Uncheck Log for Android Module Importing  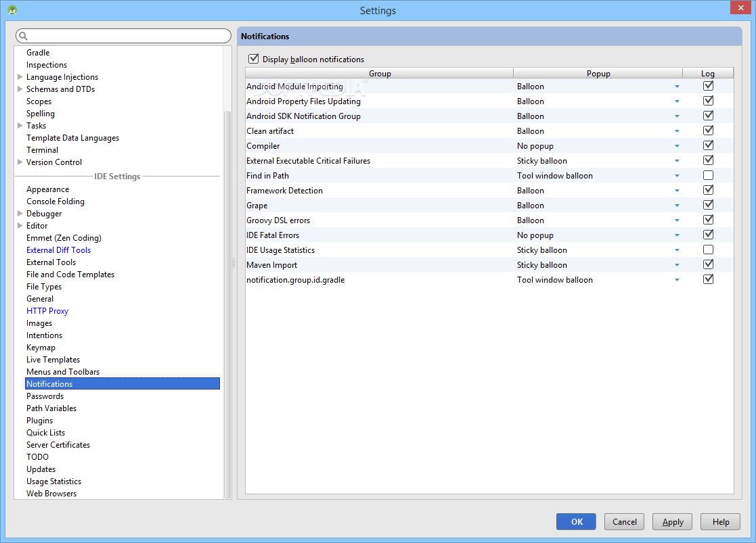click(x=708, y=86)
